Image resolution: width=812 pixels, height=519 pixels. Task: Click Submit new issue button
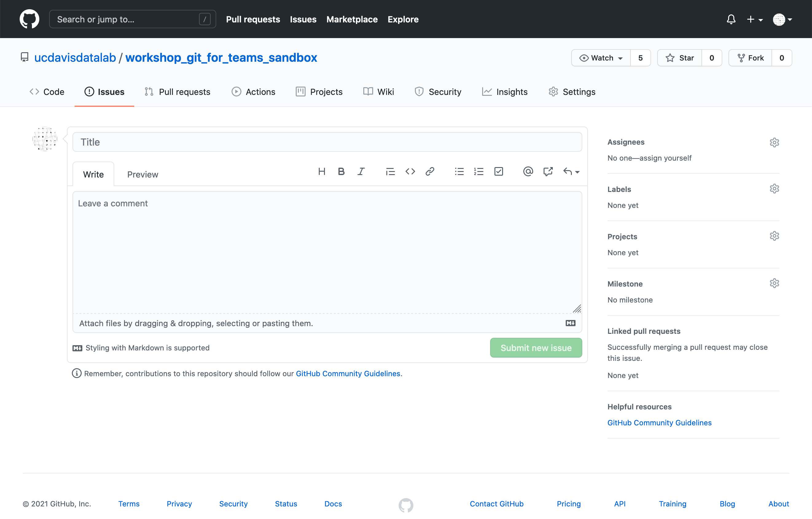coord(536,348)
